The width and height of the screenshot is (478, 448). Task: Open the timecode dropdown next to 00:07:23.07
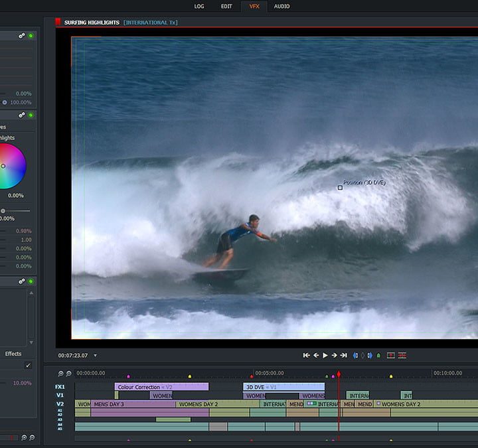pos(96,356)
